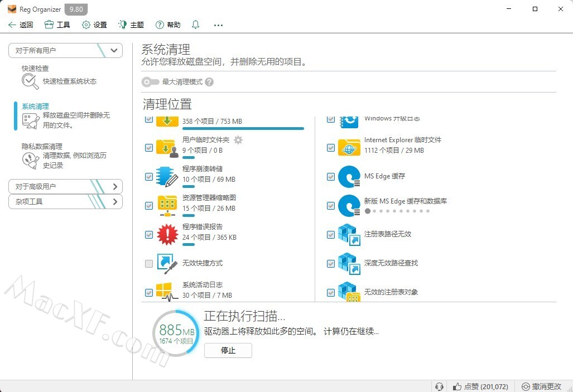Click the 隐私数据清理 broom icon in the sidebar
573x392 pixels.
click(x=31, y=161)
